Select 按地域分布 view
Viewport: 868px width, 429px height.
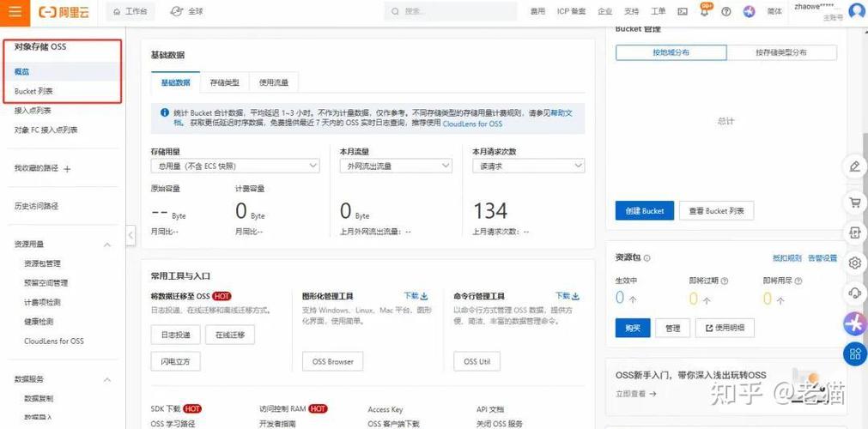tap(671, 52)
